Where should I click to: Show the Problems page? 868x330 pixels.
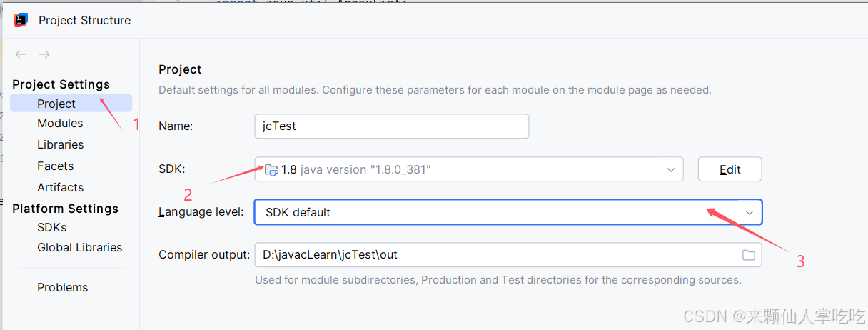pos(62,287)
